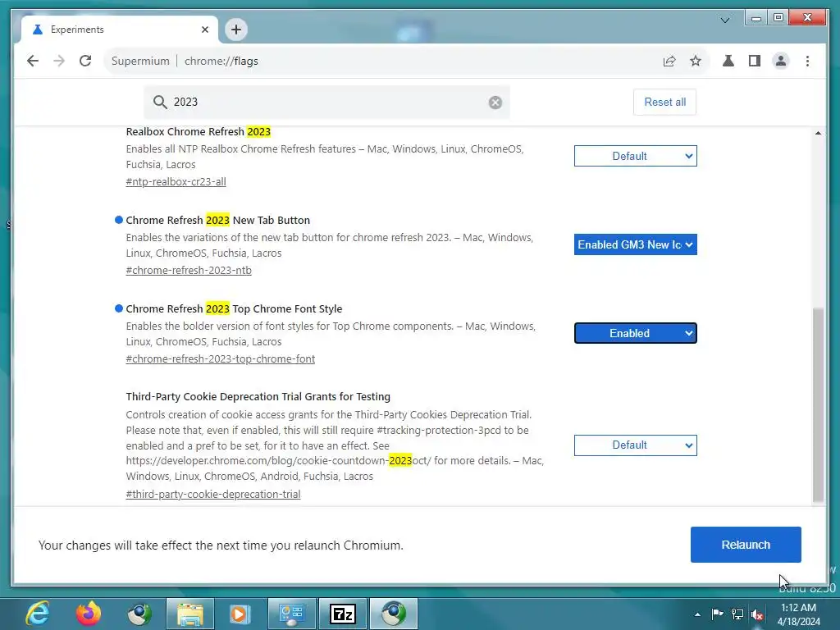Open the first Supermium taskbar icon next to Firefox
The height and width of the screenshot is (630, 840).
pos(139,614)
